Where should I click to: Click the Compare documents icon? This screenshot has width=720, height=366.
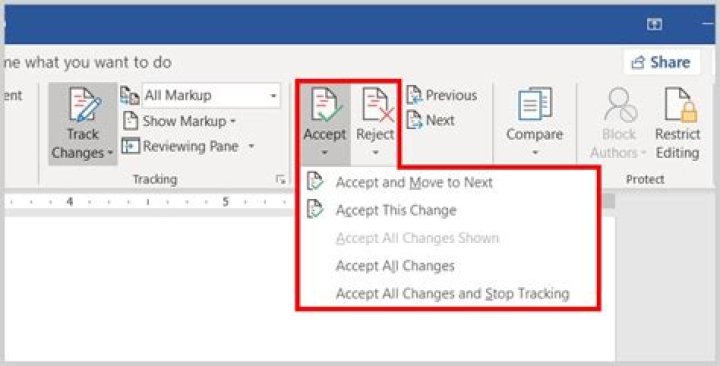534,105
